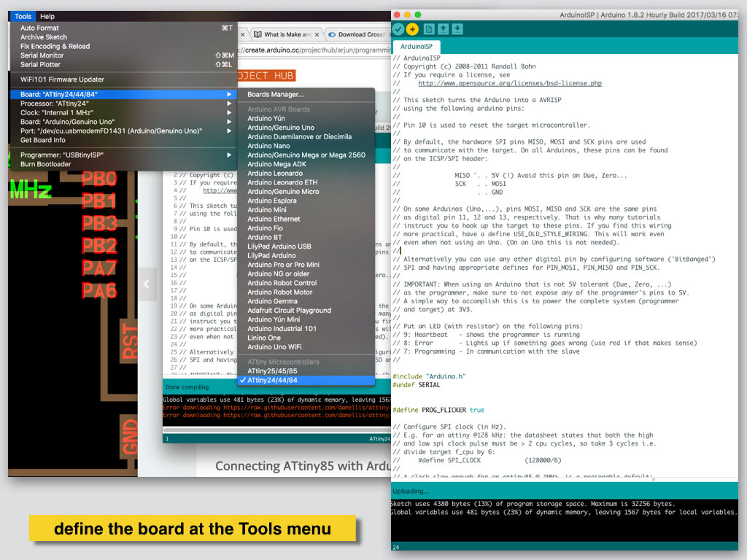Choose Arduino Gemma board
747x560 pixels.
point(306,301)
